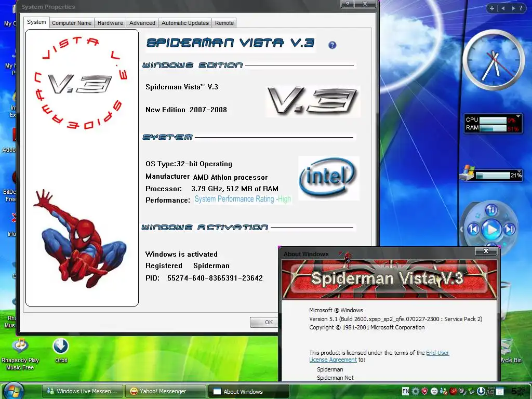Click System Performance Rating -High link
The image size is (532, 399).
(x=243, y=199)
